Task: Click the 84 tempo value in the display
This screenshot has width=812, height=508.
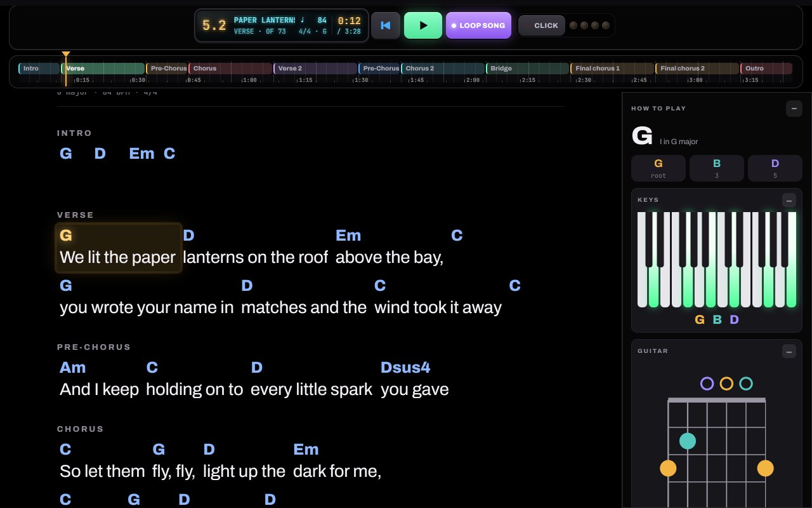Action: (322, 20)
